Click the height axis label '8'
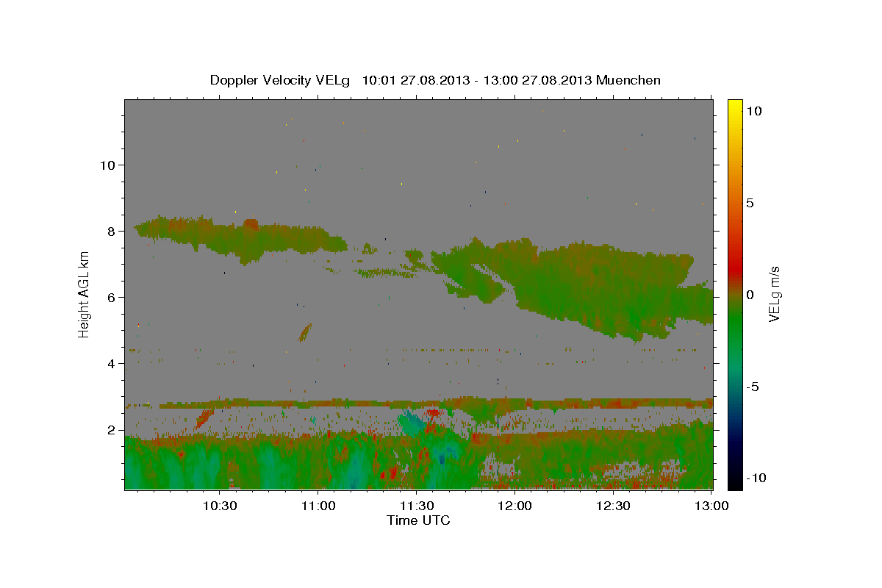This screenshot has height=588, width=882. [111, 232]
